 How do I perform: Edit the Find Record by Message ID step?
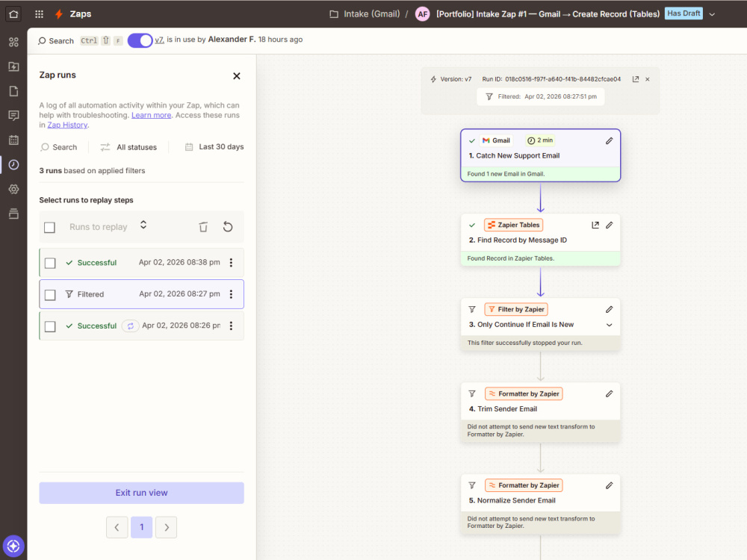coord(609,225)
